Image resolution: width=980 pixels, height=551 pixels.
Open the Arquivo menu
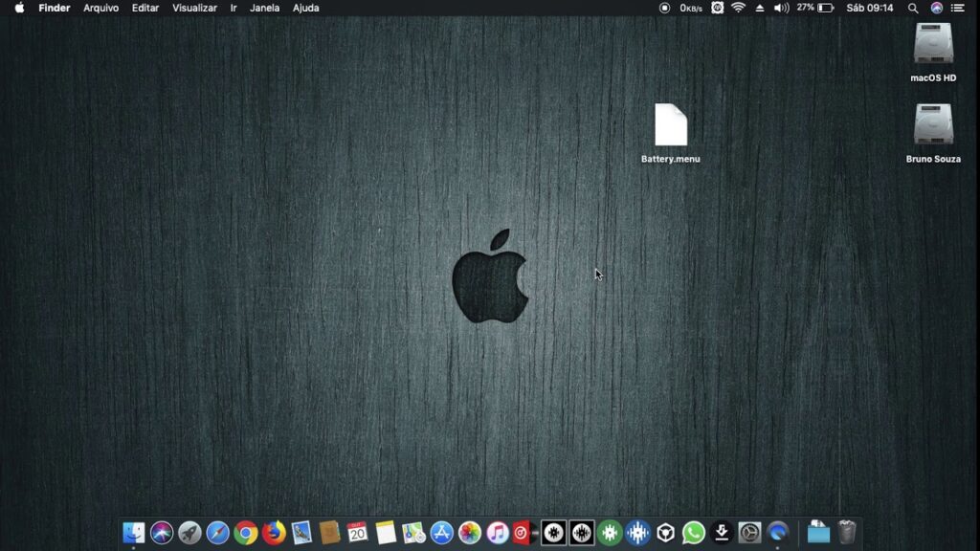click(101, 8)
